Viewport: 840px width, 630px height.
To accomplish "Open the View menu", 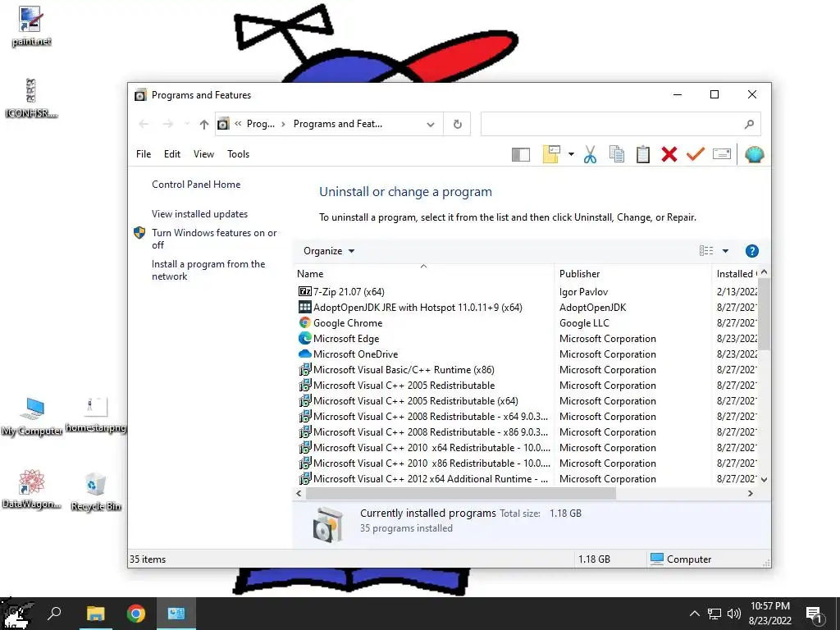I will point(203,154).
